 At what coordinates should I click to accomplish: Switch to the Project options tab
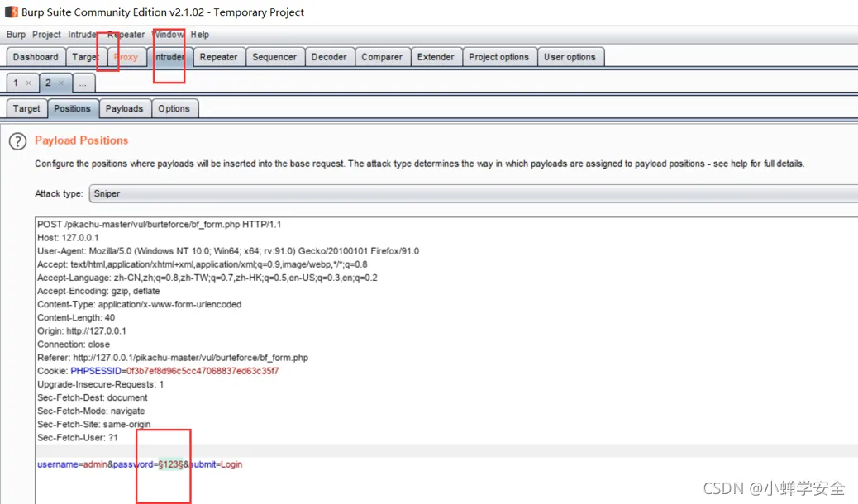(499, 57)
